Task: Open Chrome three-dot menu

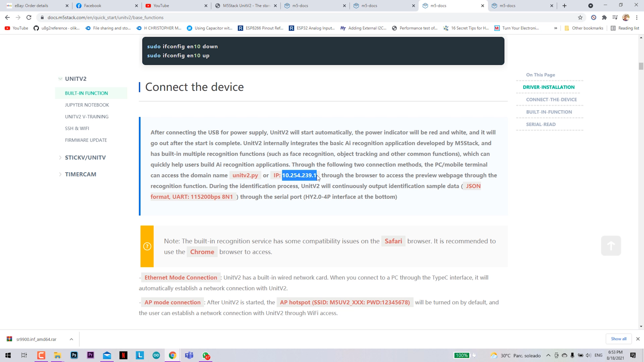Action: (637, 17)
